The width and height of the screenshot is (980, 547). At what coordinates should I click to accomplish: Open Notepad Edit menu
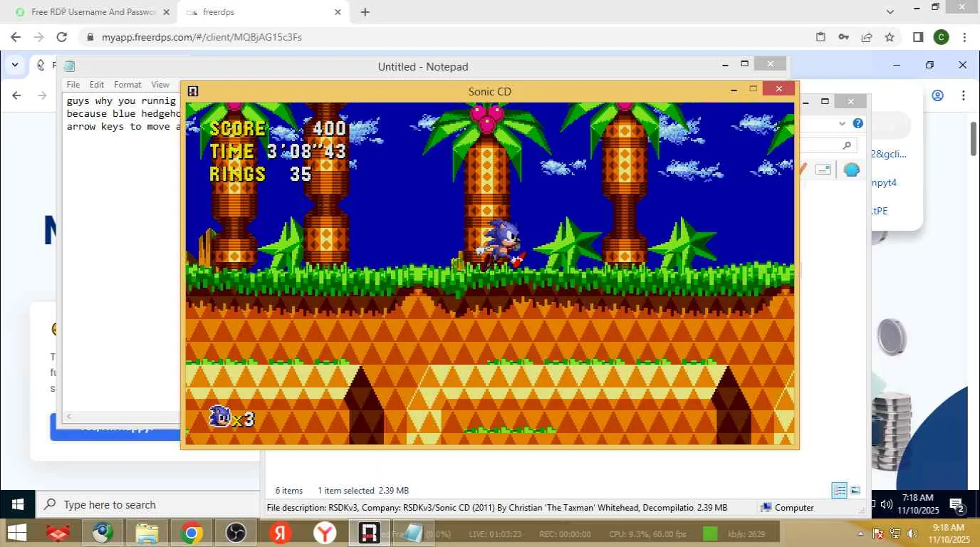97,84
